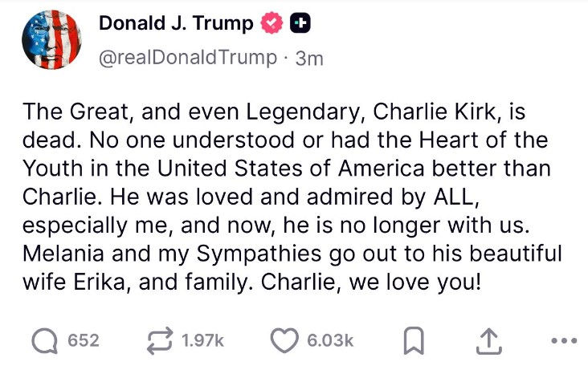Click the display name Donald J. Trump
This screenshot has width=588, height=386.
pyautogui.click(x=176, y=23)
